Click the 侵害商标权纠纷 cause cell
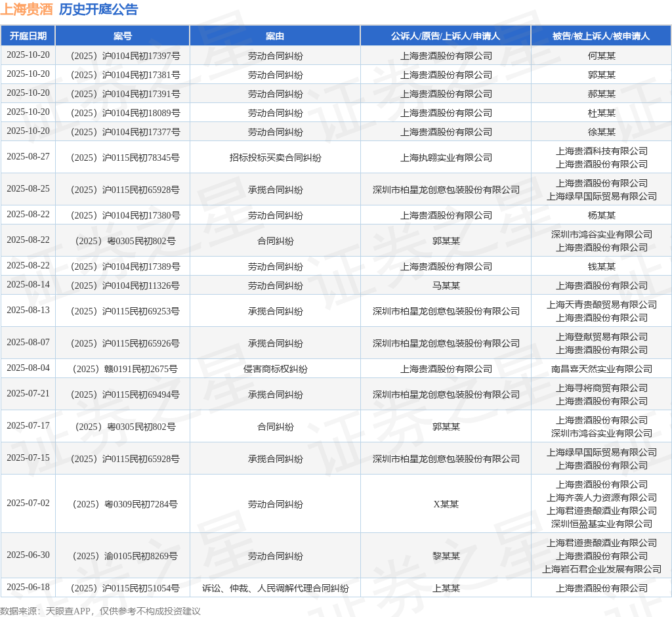The height and width of the screenshot is (617, 672). tap(275, 369)
